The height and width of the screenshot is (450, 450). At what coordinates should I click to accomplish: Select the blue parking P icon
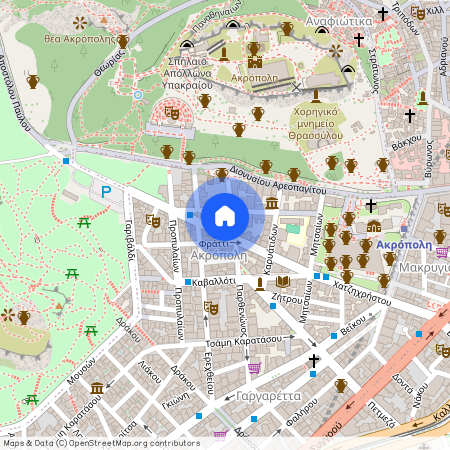point(106,192)
